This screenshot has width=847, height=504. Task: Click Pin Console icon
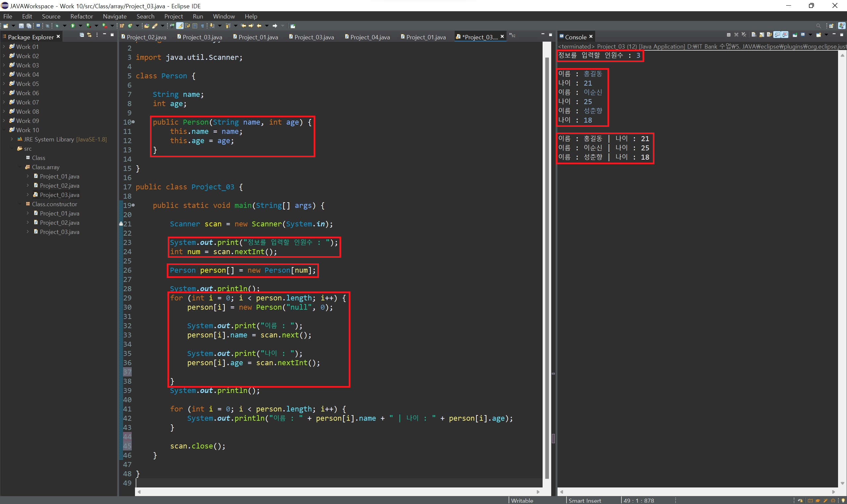coord(795,35)
